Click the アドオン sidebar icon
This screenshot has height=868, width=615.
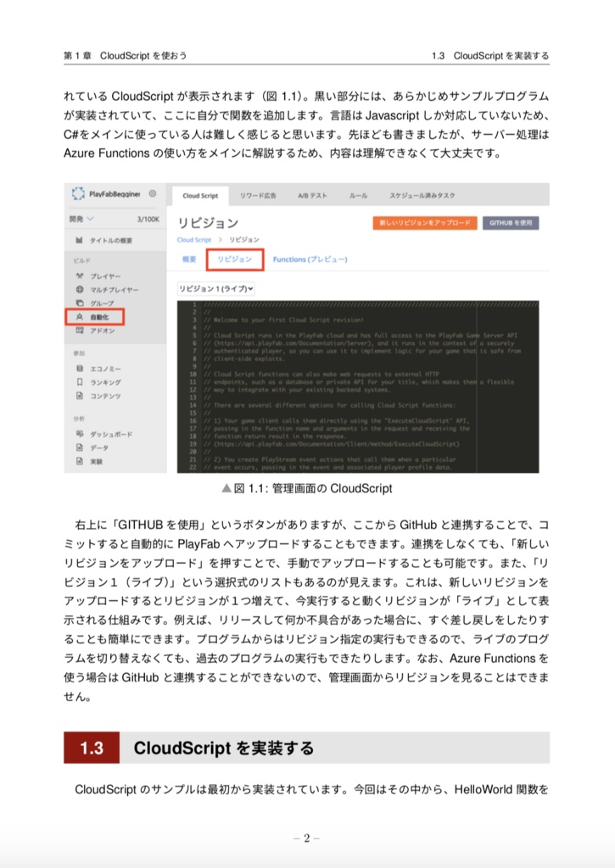(79, 331)
